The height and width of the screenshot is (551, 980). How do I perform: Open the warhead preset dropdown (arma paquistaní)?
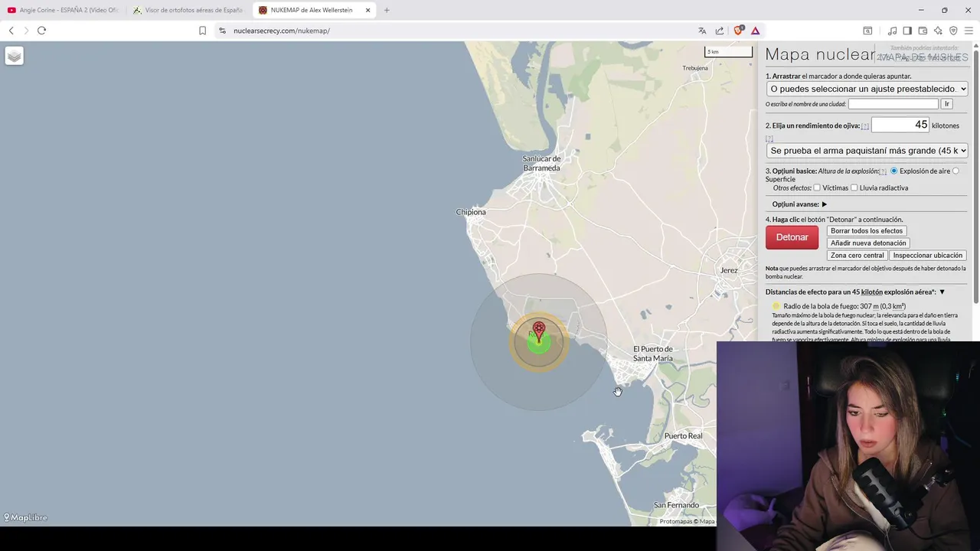click(x=867, y=151)
